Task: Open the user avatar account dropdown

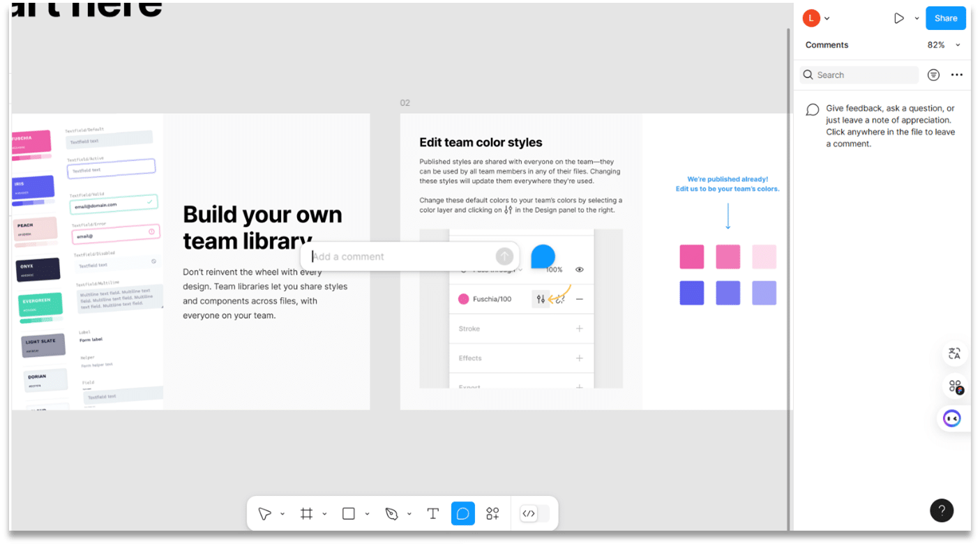Action: click(816, 19)
